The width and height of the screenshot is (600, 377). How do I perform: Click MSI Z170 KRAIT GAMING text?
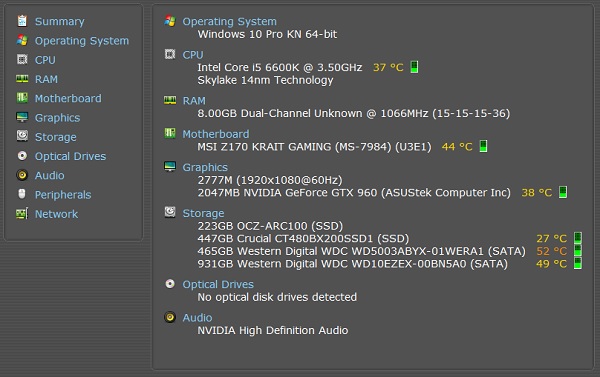pos(314,147)
